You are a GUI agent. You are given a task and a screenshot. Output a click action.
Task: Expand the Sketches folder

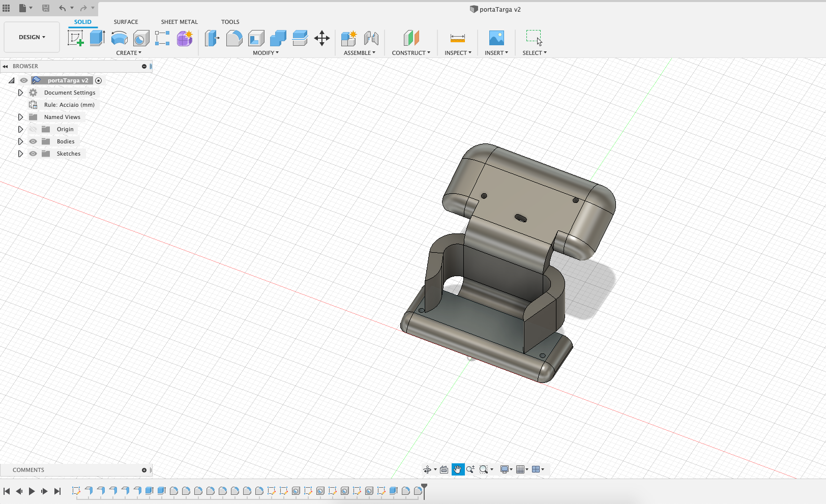tap(20, 154)
